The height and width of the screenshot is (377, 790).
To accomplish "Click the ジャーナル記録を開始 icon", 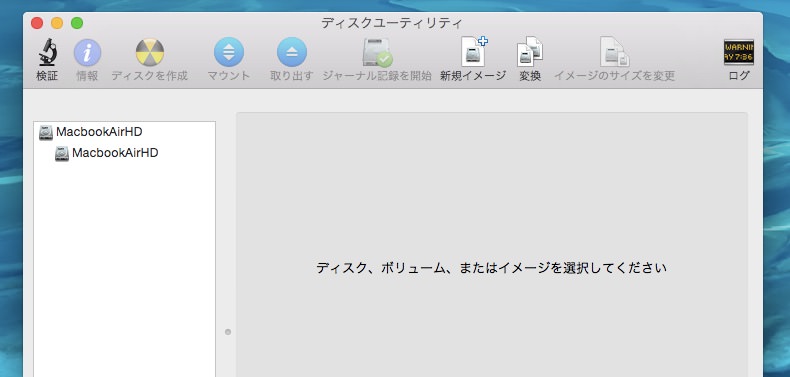I will click(x=377, y=52).
